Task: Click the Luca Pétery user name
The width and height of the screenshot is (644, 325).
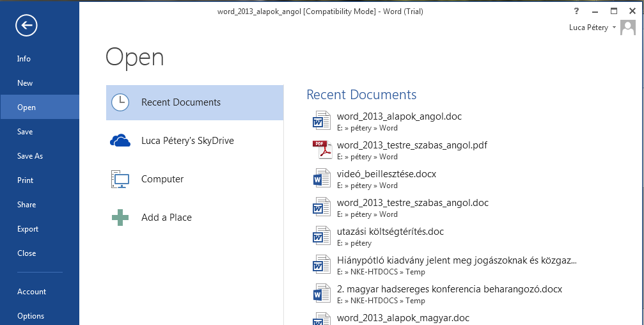Action: click(588, 28)
